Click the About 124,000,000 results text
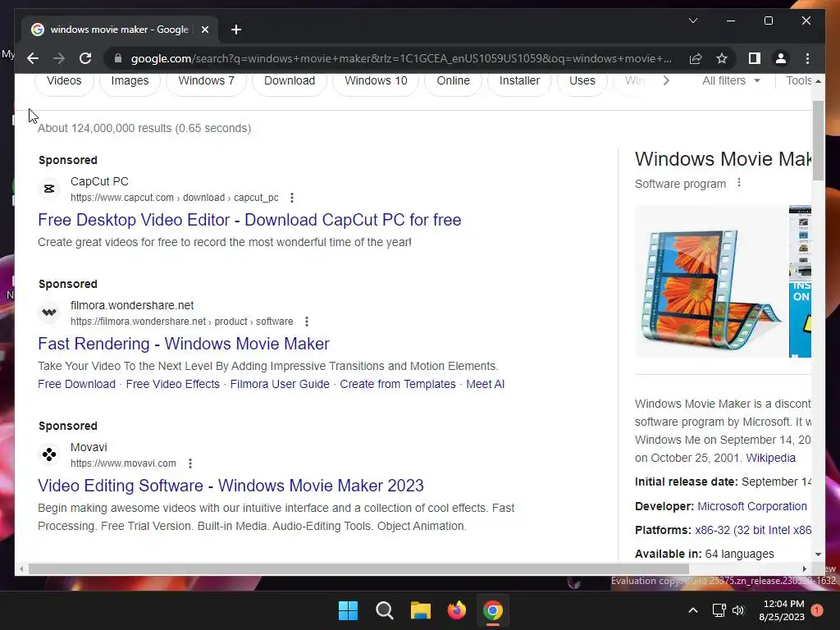This screenshot has width=840, height=630. pyautogui.click(x=144, y=128)
